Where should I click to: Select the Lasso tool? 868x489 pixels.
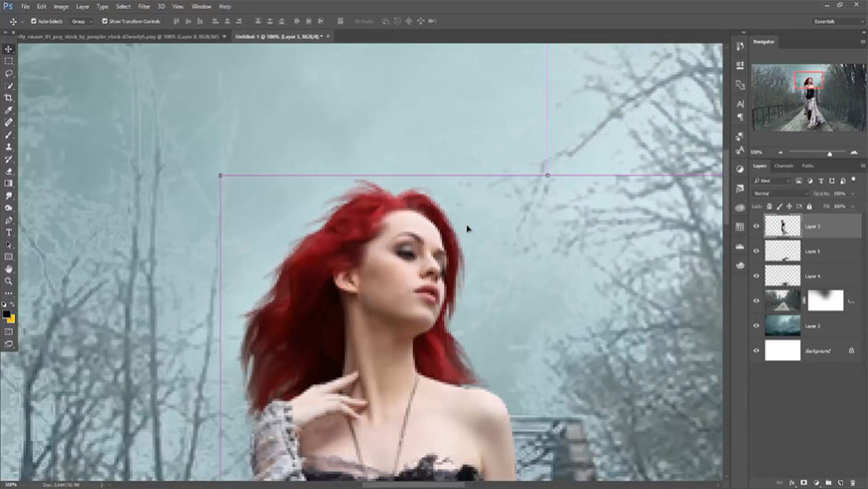pyautogui.click(x=8, y=73)
